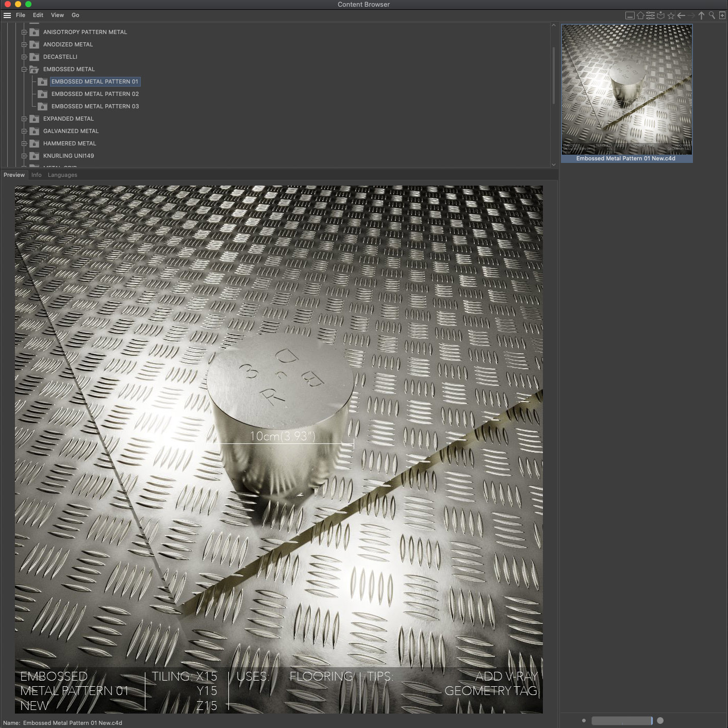Screen dimensions: 728x728
Task: Select ANISOTROPY PATTERN METAL in the tree
Action: pyautogui.click(x=85, y=32)
